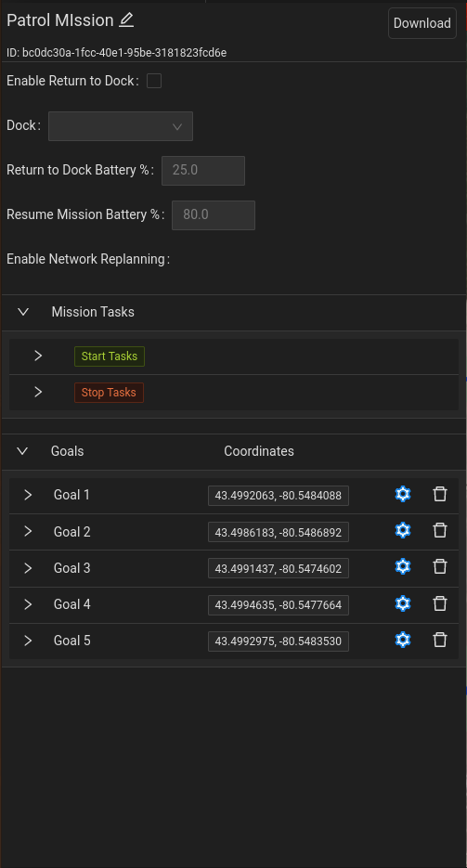
Task: Click the Return to Dock Battery field
Action: [x=203, y=171]
